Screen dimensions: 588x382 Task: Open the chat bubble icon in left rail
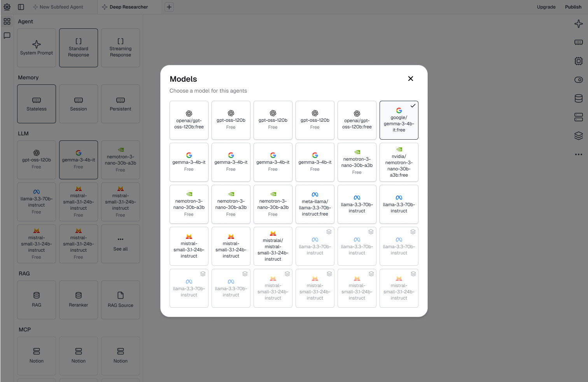(7, 35)
